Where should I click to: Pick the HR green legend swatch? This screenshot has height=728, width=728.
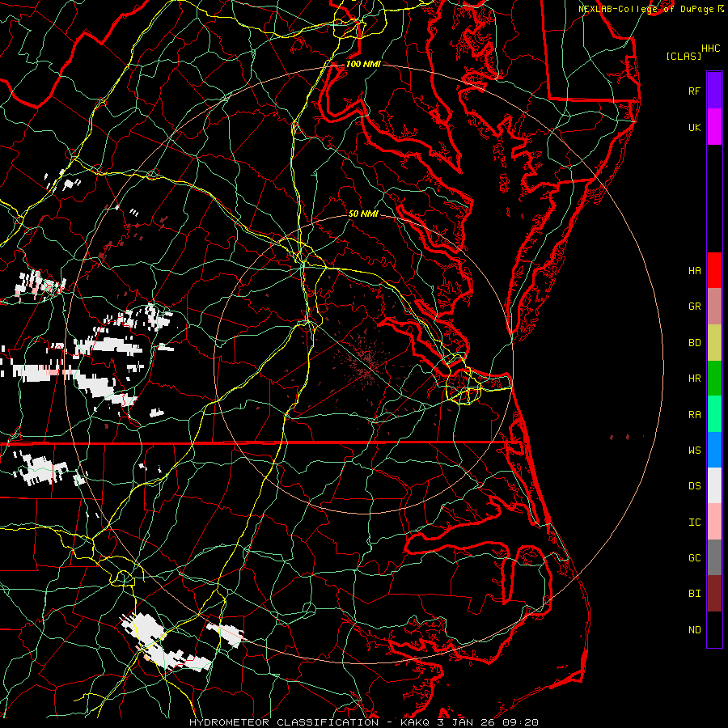pyautogui.click(x=714, y=378)
